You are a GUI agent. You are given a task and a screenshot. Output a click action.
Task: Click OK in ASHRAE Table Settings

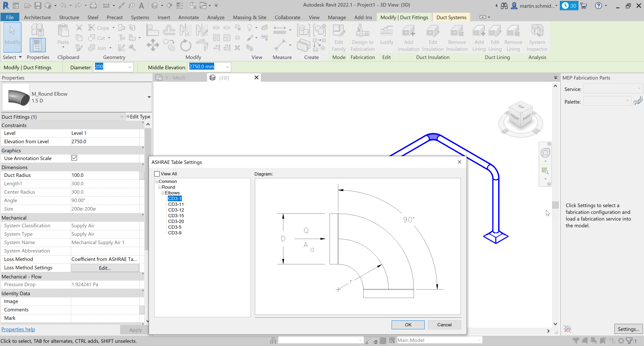[408, 325]
